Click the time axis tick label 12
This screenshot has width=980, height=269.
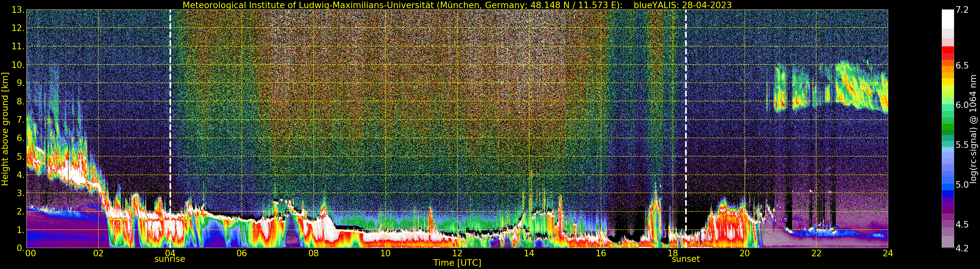(x=457, y=253)
